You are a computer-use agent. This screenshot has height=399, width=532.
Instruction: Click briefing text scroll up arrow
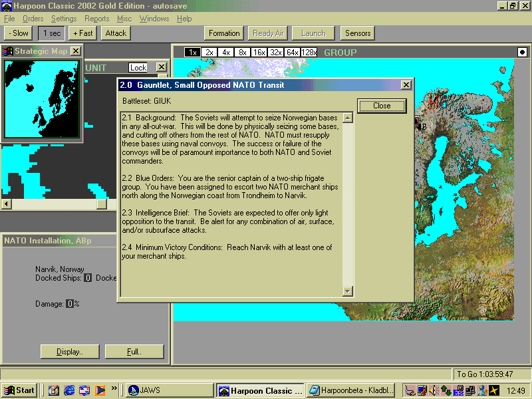point(347,118)
